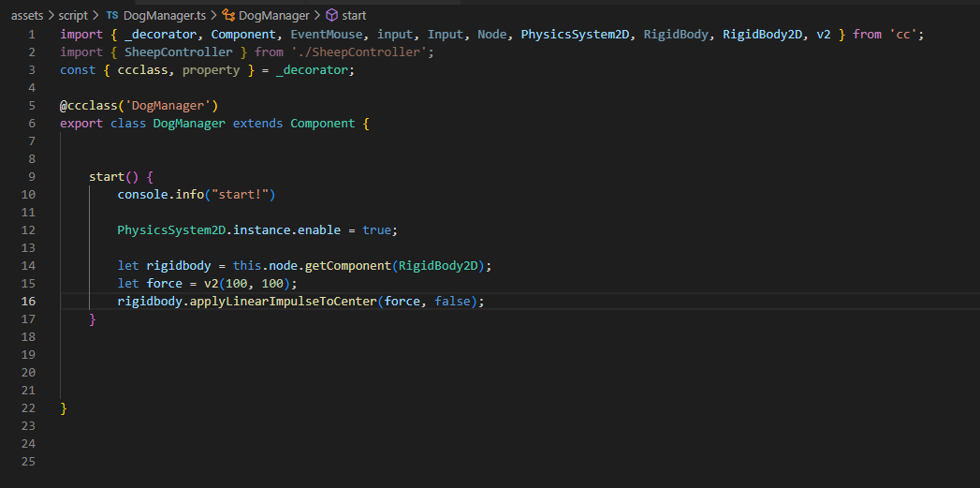Click 'getComponent' method call
The image size is (980, 488).
347,266
